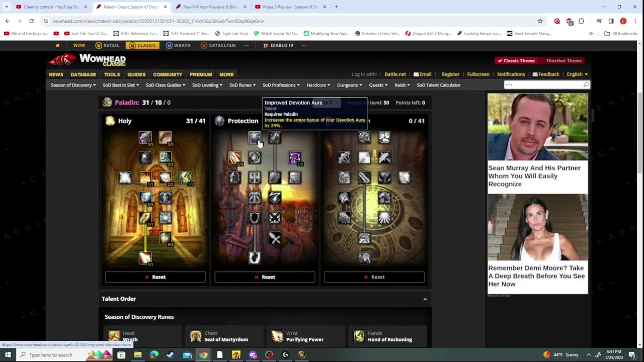Open the GUIDES menu

click(136, 74)
